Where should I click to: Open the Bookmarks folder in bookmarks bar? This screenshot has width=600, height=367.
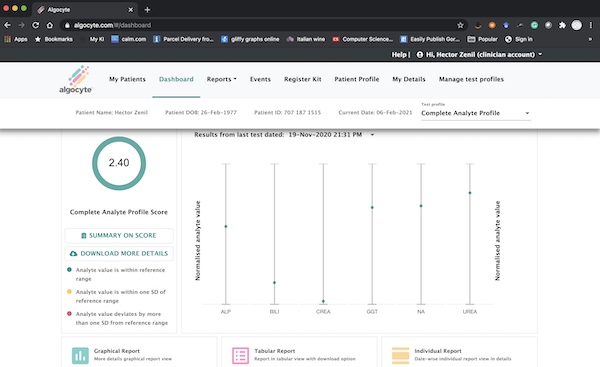pyautogui.click(x=54, y=39)
